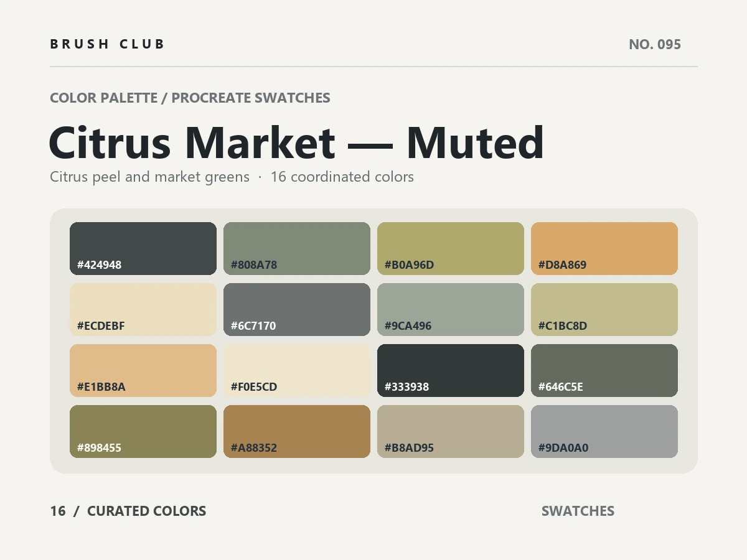Click the Citrus peel and market greens description
This screenshot has width=747, height=560.
[x=149, y=177]
